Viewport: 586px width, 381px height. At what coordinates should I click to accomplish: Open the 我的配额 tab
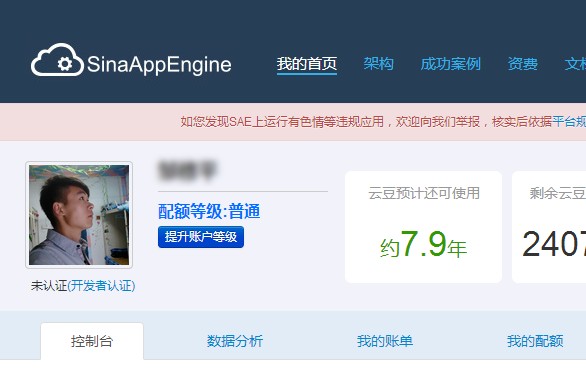pyautogui.click(x=535, y=341)
